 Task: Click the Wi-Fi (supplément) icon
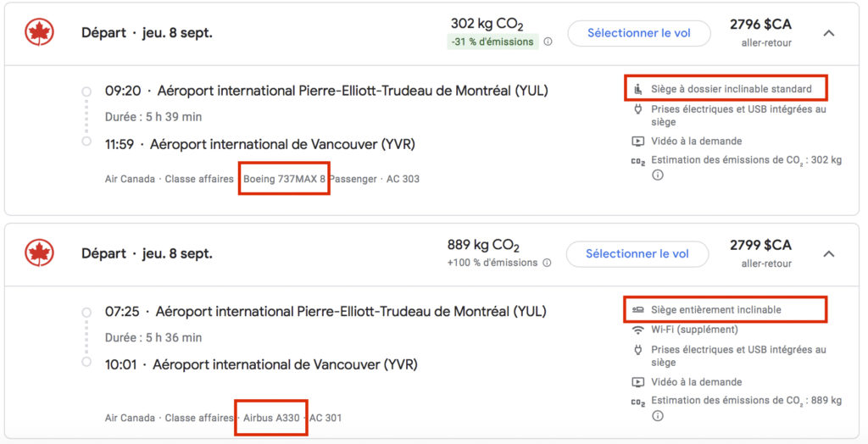click(x=638, y=330)
